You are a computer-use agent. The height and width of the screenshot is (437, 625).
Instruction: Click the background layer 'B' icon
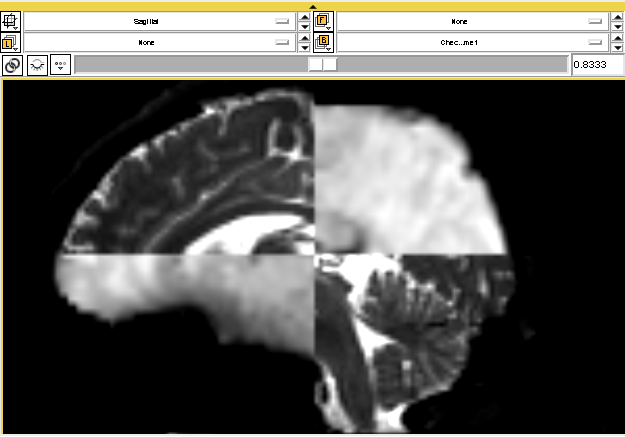(x=323, y=42)
